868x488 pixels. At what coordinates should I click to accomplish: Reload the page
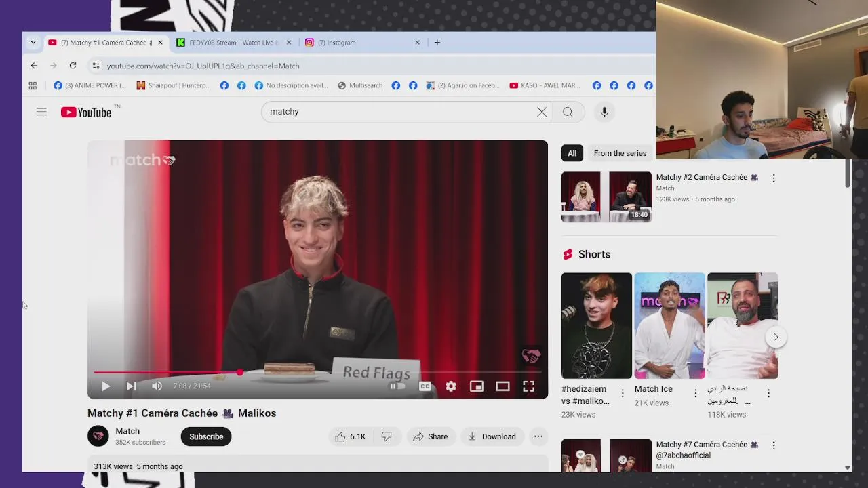pyautogui.click(x=73, y=66)
